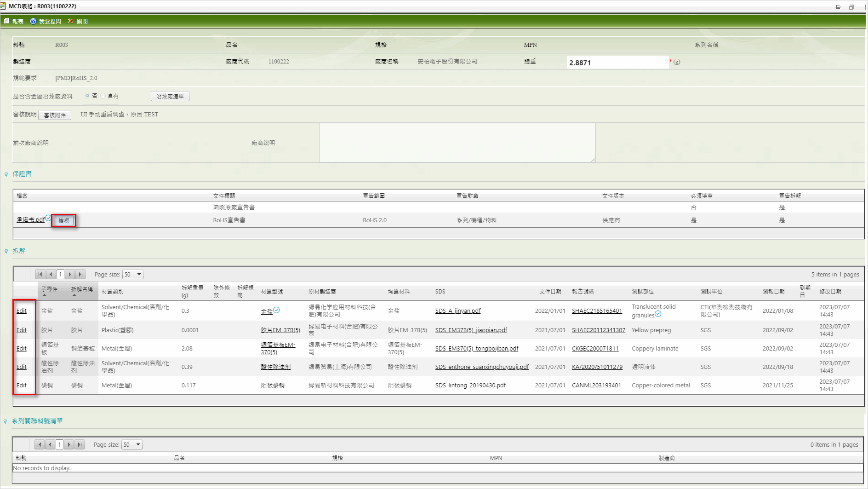Open report CANML203193401
This screenshot has height=489, width=868.
click(596, 385)
